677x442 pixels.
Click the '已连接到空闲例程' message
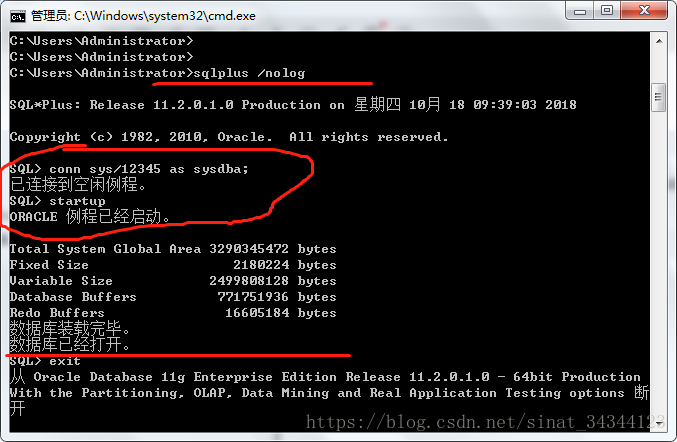(78, 185)
